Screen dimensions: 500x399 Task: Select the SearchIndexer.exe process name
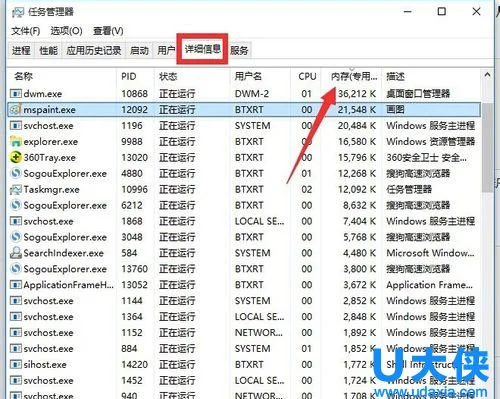pyautogui.click(x=63, y=253)
